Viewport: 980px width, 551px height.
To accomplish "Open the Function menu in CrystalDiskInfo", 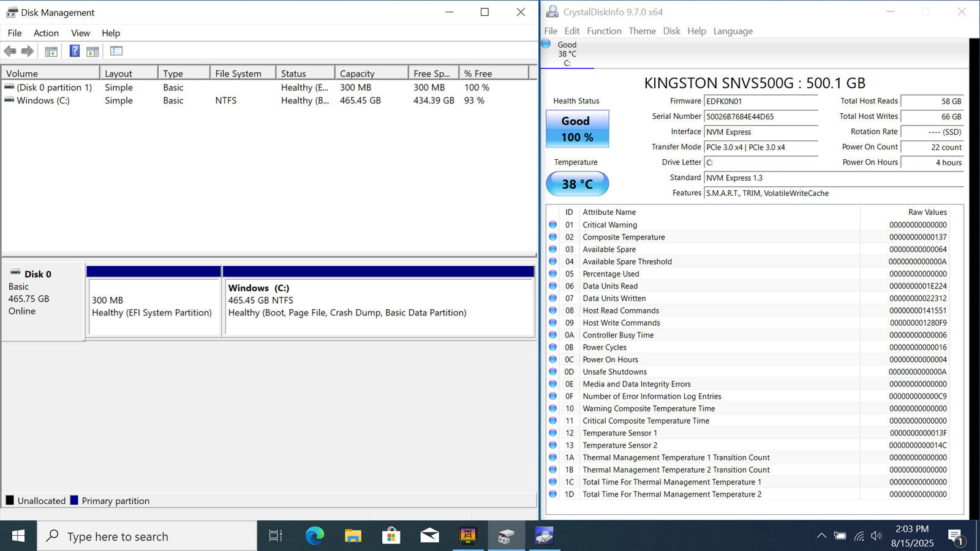I will coord(604,31).
